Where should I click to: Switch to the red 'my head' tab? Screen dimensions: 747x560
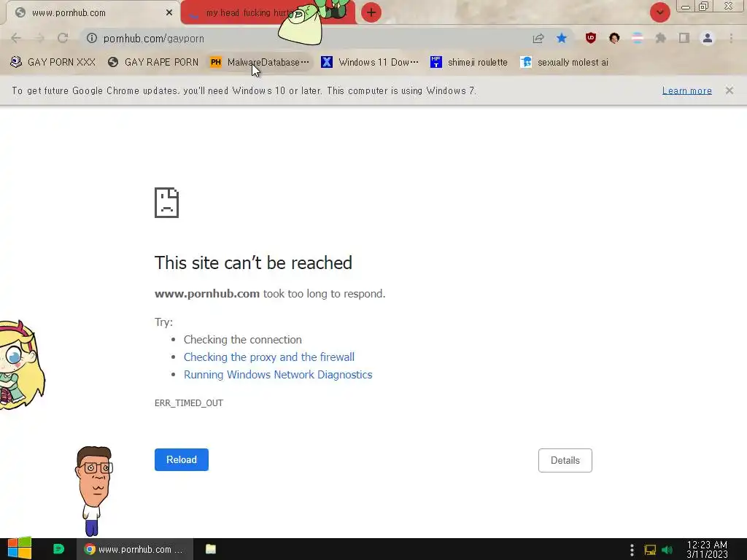point(239,13)
